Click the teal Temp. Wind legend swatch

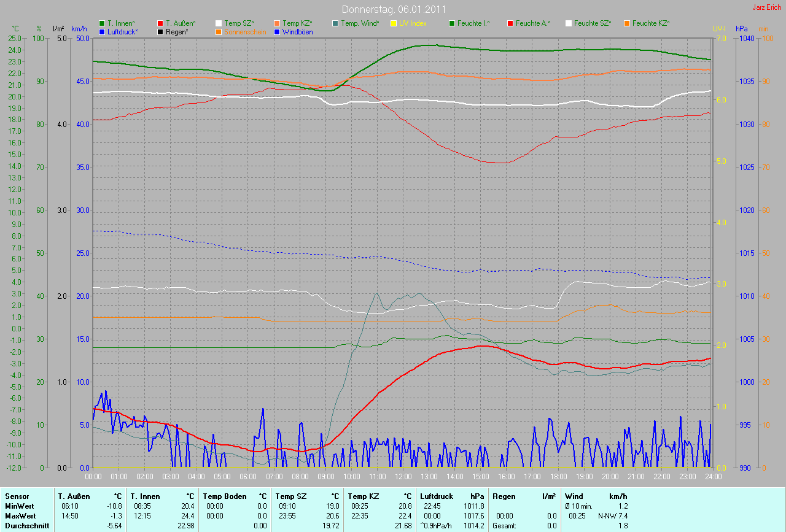coord(335,23)
